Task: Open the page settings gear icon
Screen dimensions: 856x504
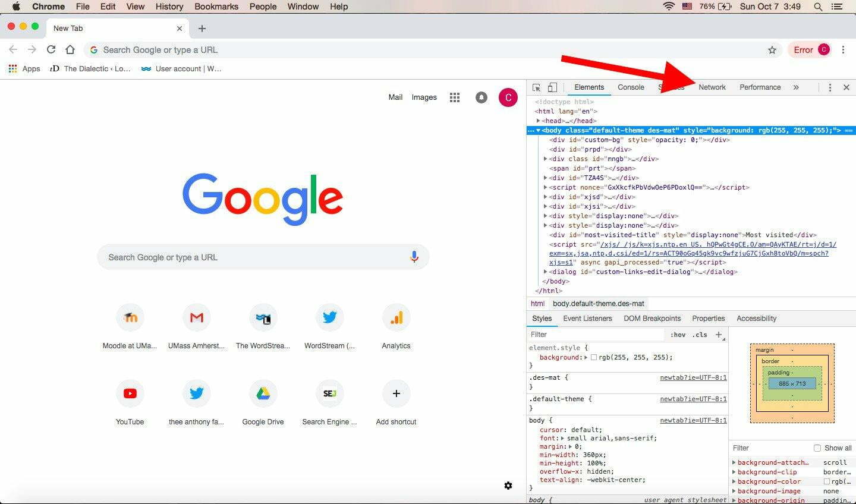Action: coord(508,486)
